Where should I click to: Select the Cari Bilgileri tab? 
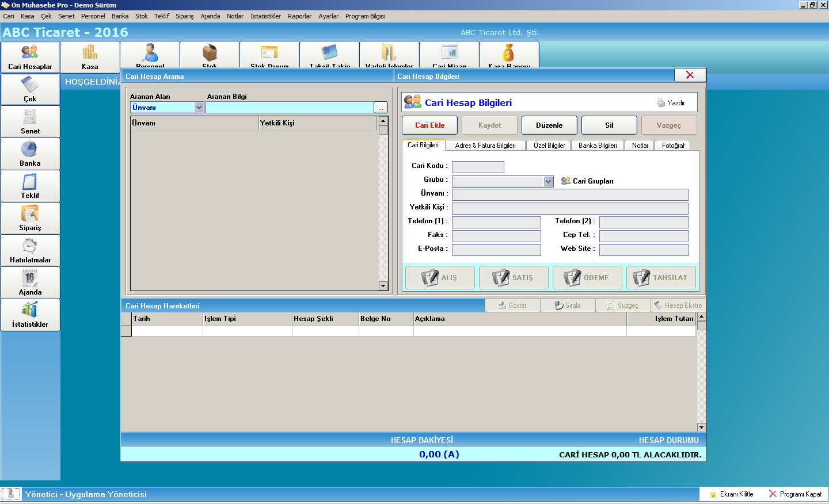click(x=423, y=145)
